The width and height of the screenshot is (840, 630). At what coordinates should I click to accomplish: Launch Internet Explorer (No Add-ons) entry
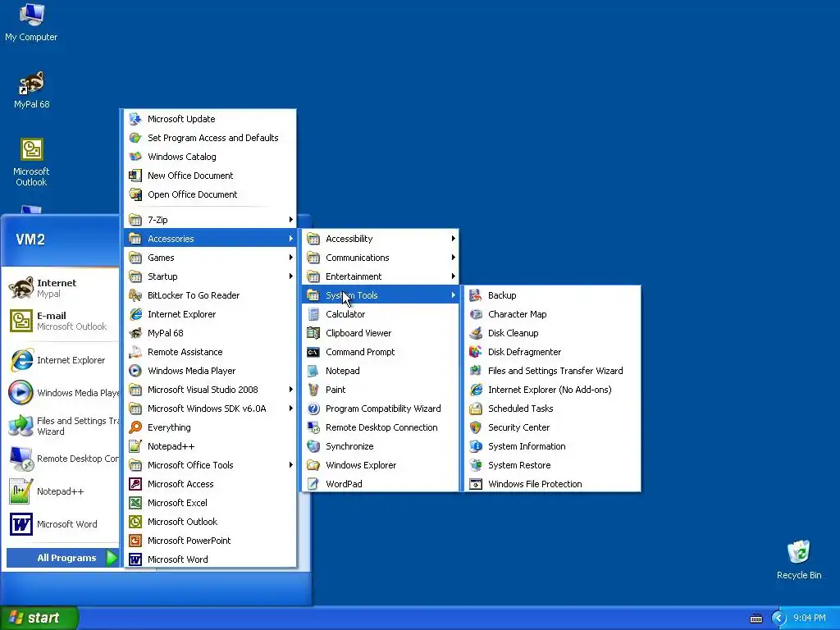pos(552,390)
